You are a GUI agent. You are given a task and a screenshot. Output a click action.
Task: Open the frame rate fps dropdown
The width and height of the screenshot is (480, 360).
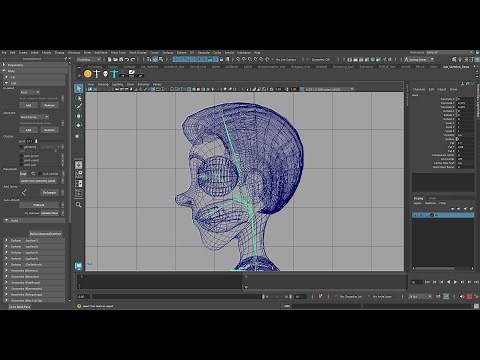coord(420,296)
